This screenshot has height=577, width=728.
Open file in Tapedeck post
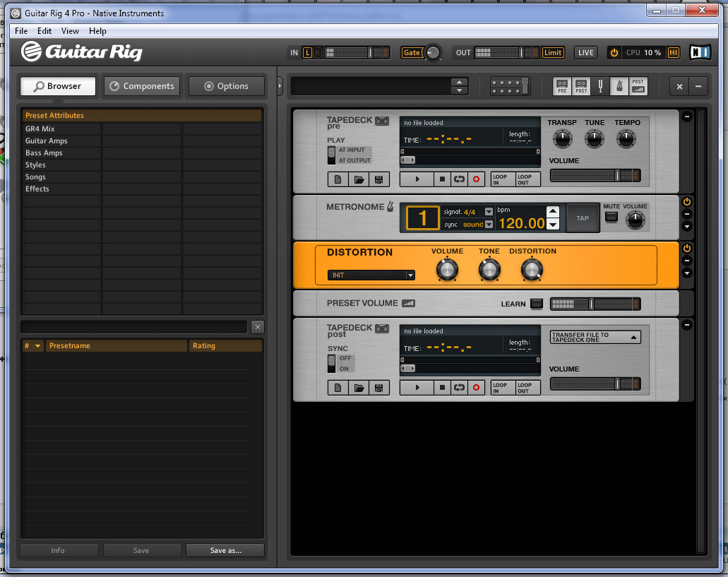pyautogui.click(x=359, y=388)
